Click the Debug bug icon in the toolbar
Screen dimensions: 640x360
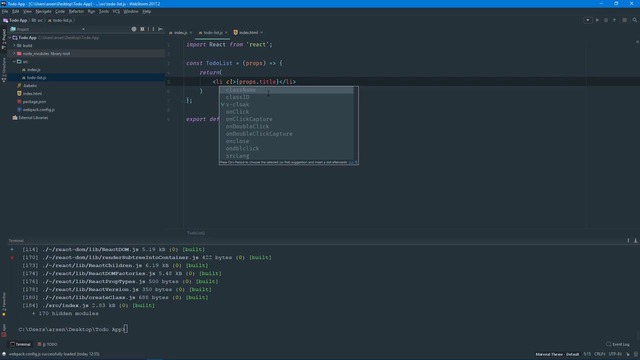[x=606, y=20]
